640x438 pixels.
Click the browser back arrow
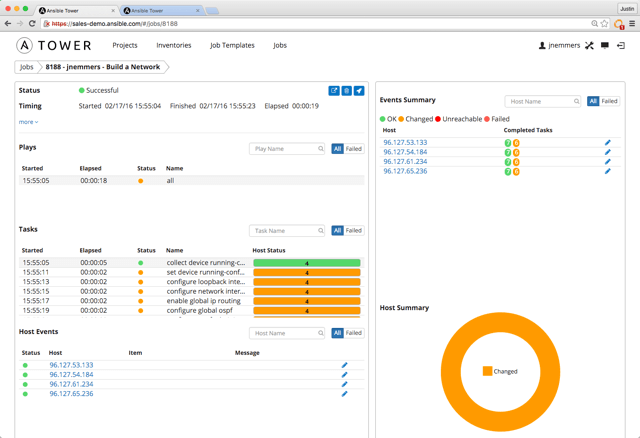point(8,24)
